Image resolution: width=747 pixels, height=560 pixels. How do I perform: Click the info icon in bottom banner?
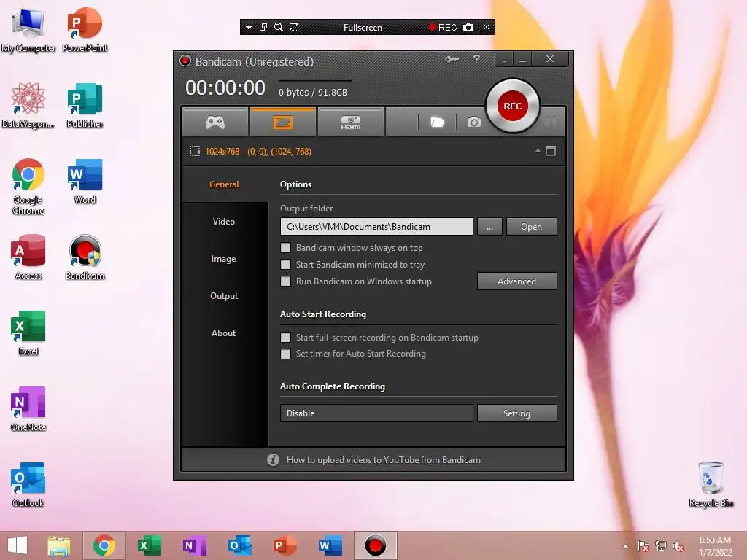[x=273, y=459]
